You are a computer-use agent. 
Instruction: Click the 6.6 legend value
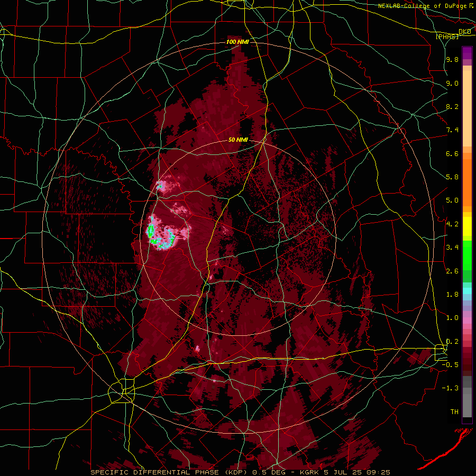coord(452,154)
